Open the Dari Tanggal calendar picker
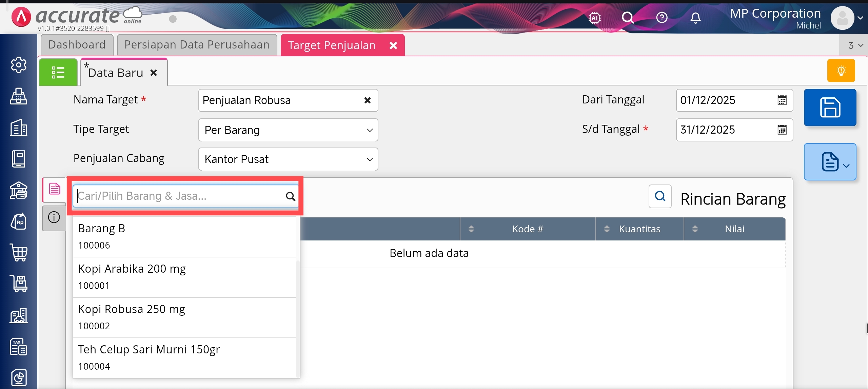Image resolution: width=868 pixels, height=389 pixels. click(782, 100)
